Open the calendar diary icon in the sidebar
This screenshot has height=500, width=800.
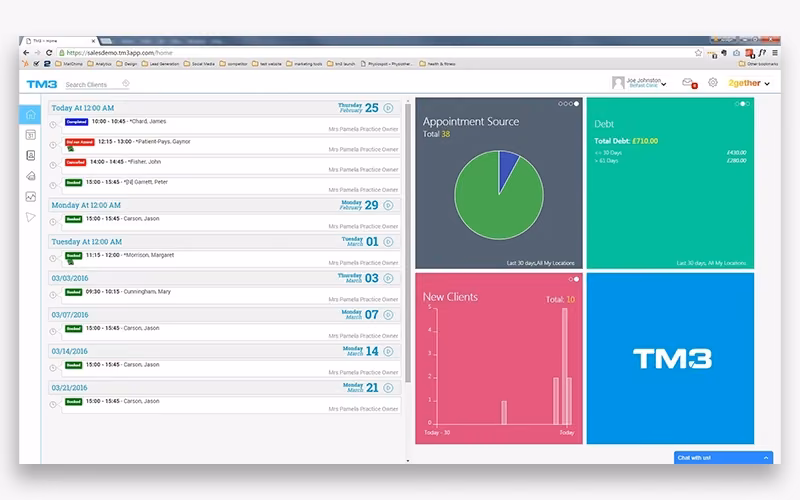(31, 135)
